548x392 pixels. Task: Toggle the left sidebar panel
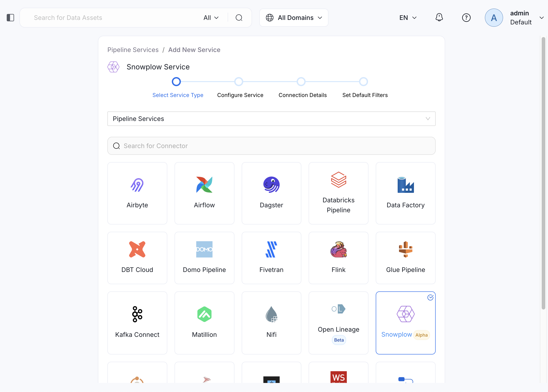(x=10, y=17)
